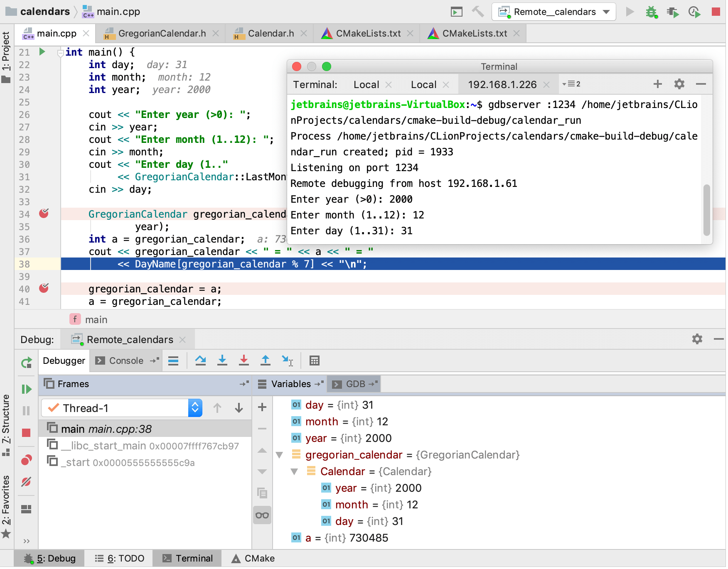The width and height of the screenshot is (728, 569).
Task: Open the GregorianCalendar.h editor tab
Action: [x=161, y=33]
